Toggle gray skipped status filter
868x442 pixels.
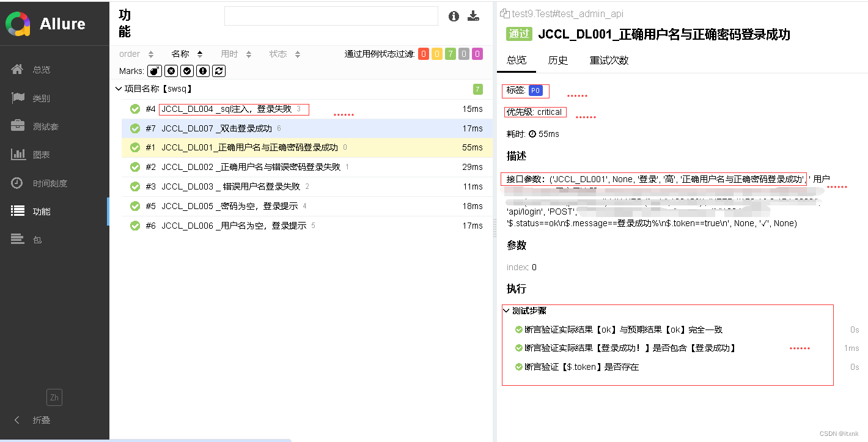(x=464, y=54)
